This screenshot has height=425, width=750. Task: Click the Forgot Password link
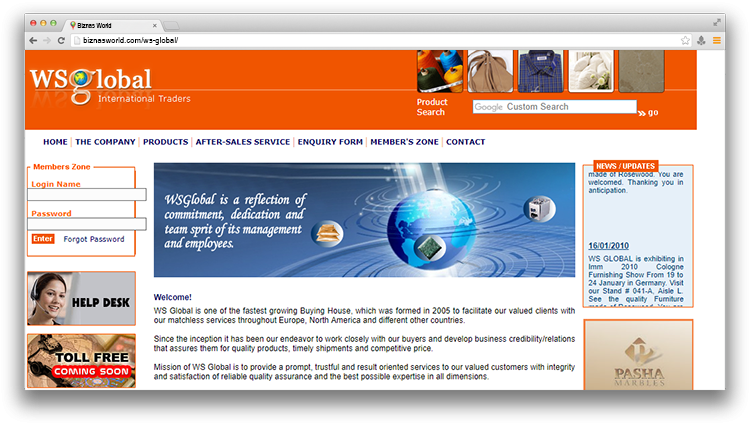click(94, 240)
